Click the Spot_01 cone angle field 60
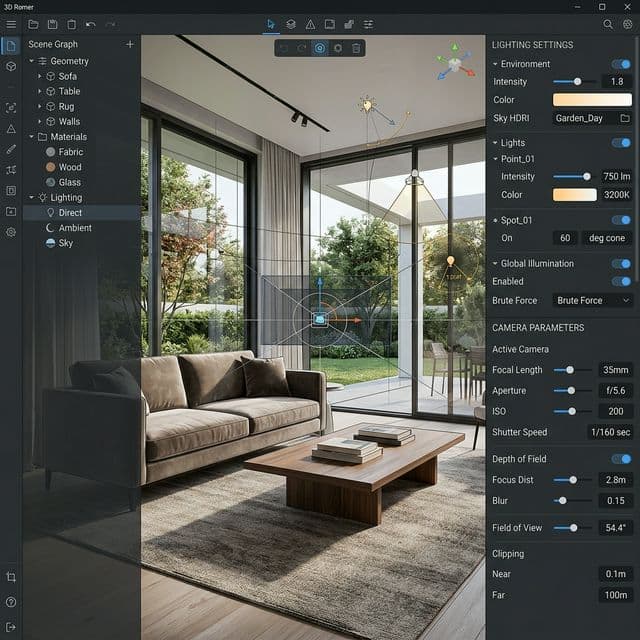Viewport: 640px width, 640px height. 565,238
